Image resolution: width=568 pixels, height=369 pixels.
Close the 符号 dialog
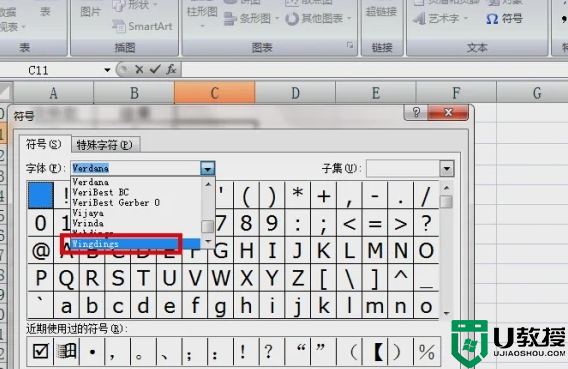448,113
